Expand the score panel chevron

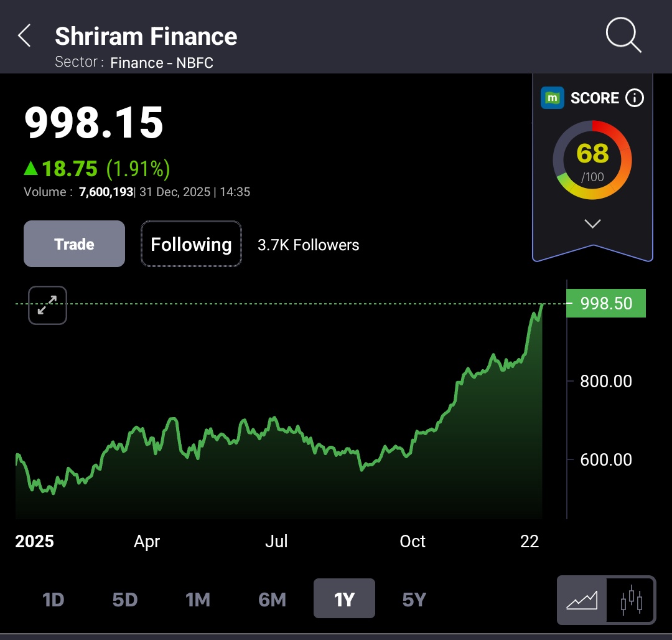pyautogui.click(x=593, y=224)
